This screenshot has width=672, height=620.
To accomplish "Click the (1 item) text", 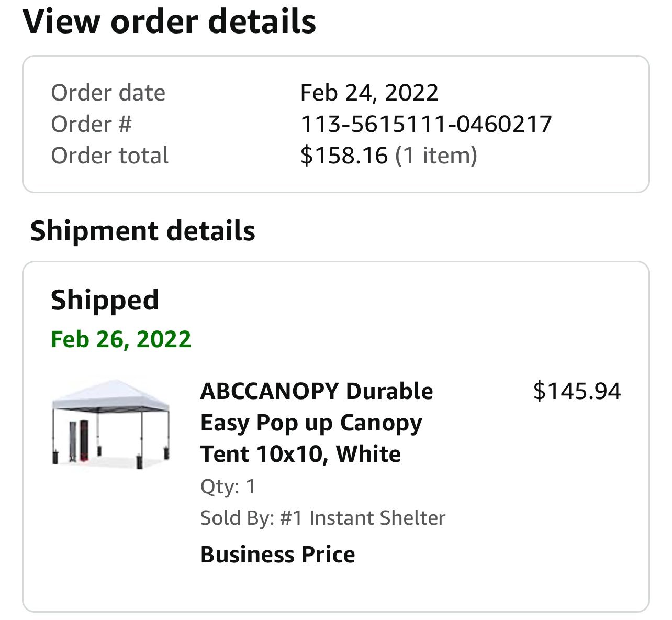I will 436,156.
